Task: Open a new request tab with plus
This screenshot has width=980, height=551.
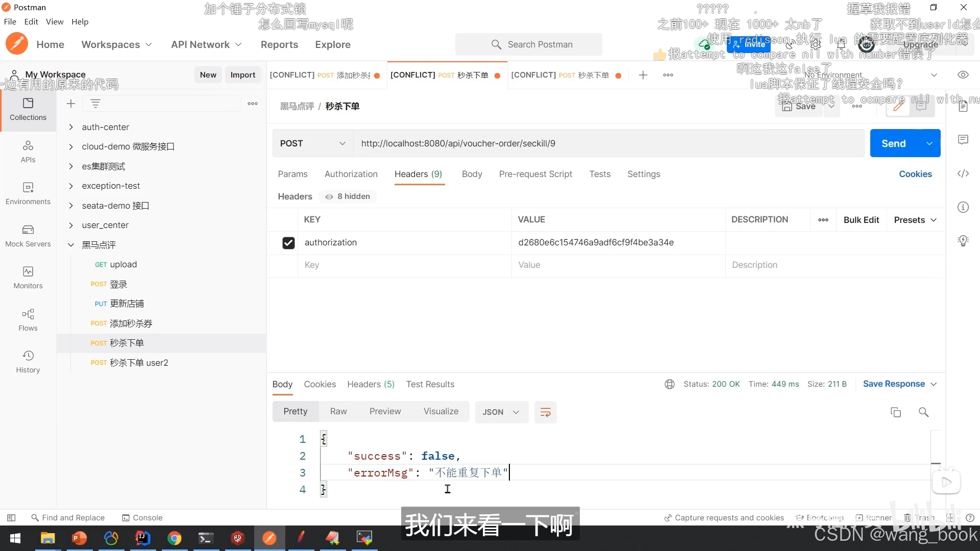Action: (x=643, y=75)
